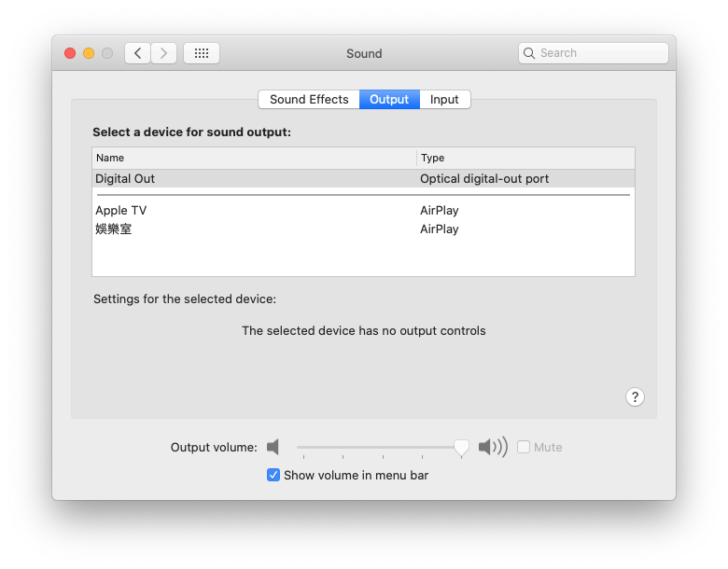Image resolution: width=728 pixels, height=569 pixels.
Task: Click the Output volume slider knob
Action: tap(461, 448)
